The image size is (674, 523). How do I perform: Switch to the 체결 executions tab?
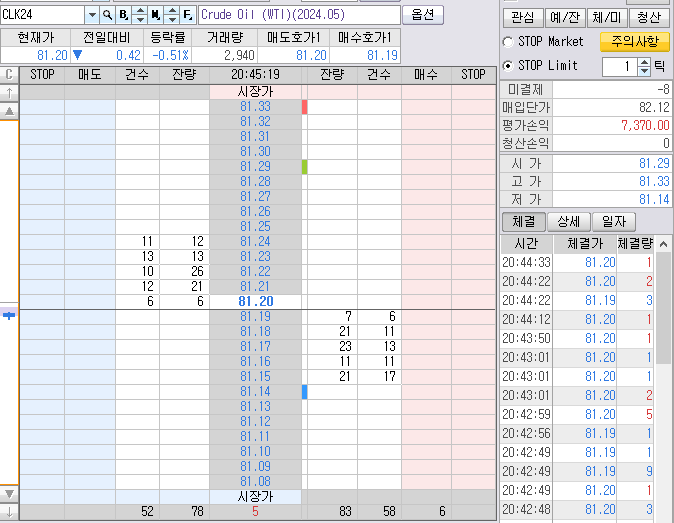point(524,222)
